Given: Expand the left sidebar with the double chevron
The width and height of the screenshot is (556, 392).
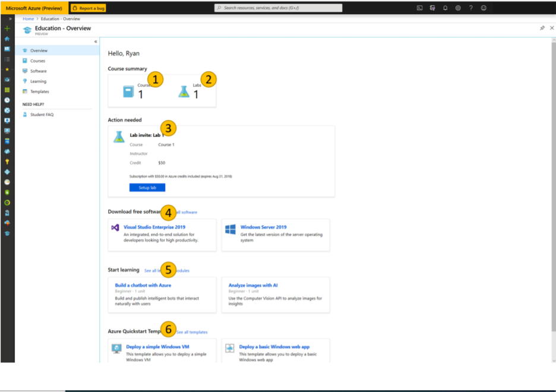Looking at the screenshot, I should [x=10, y=19].
